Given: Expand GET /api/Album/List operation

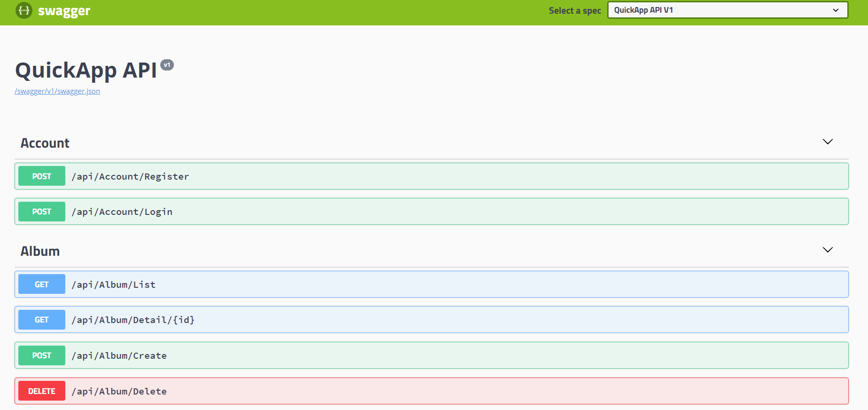Looking at the screenshot, I should click(431, 284).
